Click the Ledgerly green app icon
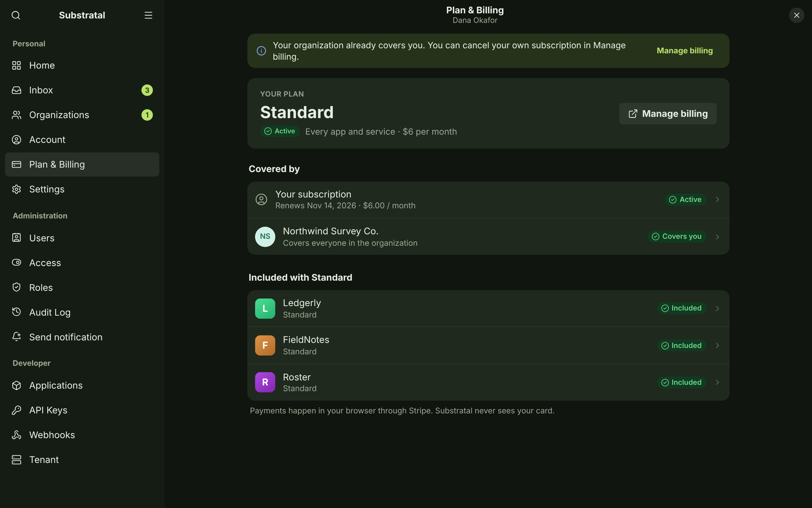Viewport: 812px width, 508px height. (265, 308)
